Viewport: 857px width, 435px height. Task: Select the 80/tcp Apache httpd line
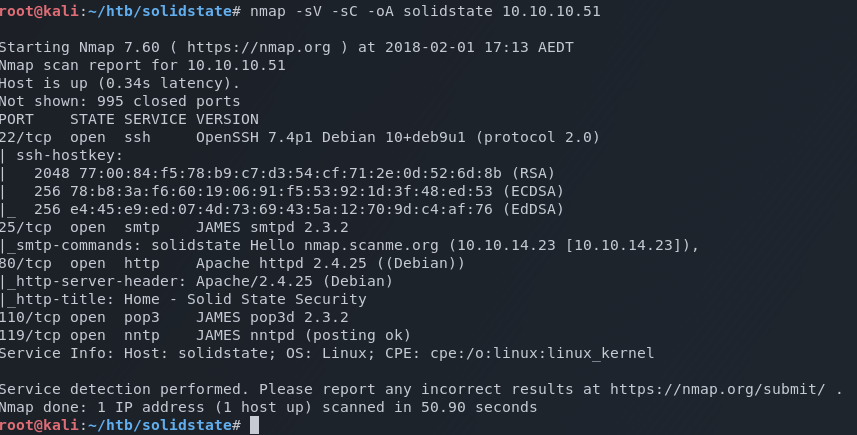click(x=232, y=263)
